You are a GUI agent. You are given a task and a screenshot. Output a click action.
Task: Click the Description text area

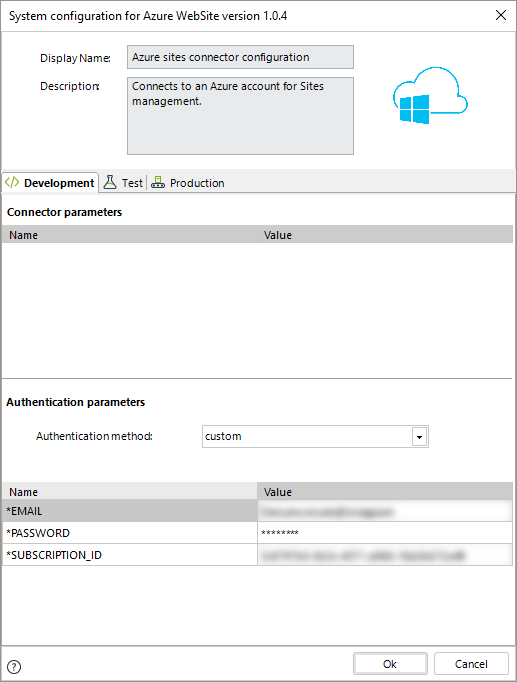click(240, 116)
